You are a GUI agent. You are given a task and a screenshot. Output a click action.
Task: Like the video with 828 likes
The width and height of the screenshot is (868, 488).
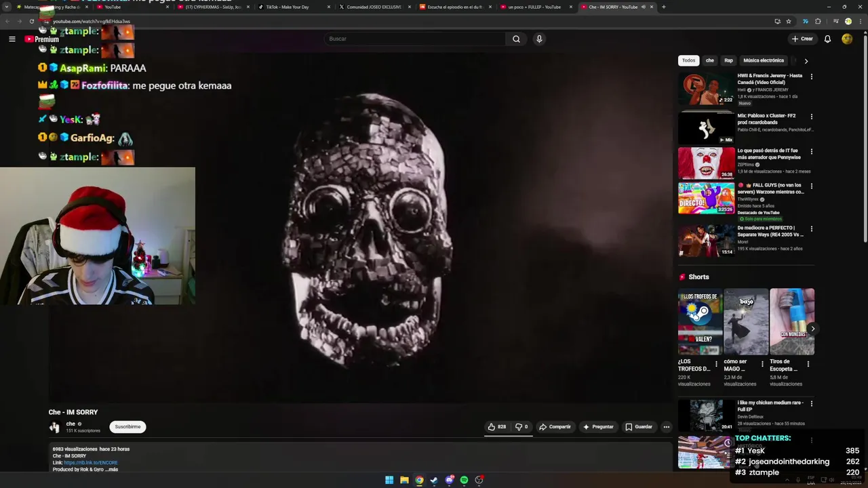click(x=496, y=427)
